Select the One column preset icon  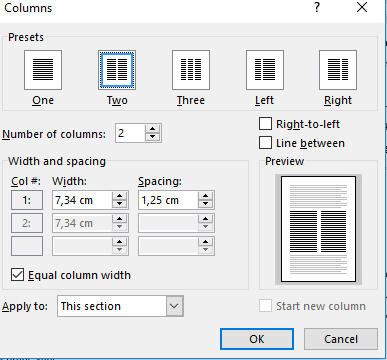43,70
